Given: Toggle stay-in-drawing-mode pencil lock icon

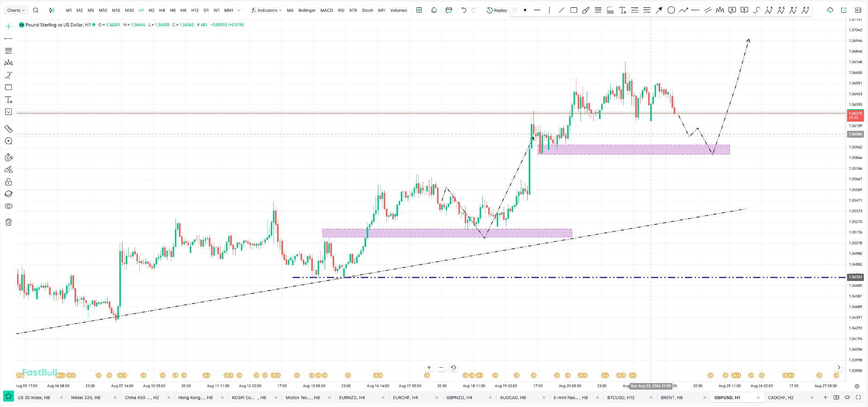Looking at the screenshot, I should point(8,170).
